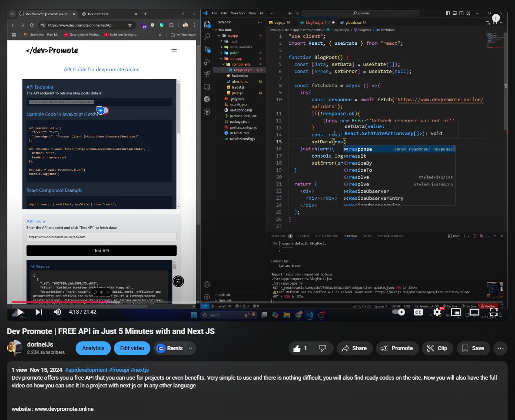This screenshot has width=515, height=420.
Task: Open the #freeapi hashtag
Action: click(x=119, y=370)
